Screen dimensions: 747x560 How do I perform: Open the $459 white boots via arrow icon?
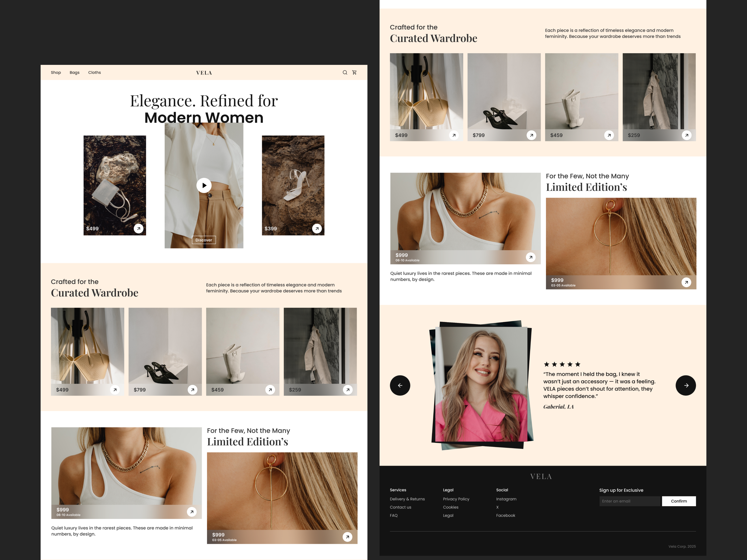[x=270, y=390]
